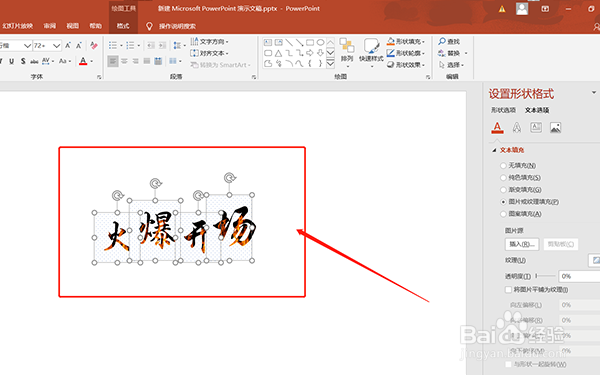Justify the paragraph text
Viewport: 600px width, 375px height.
point(147,61)
